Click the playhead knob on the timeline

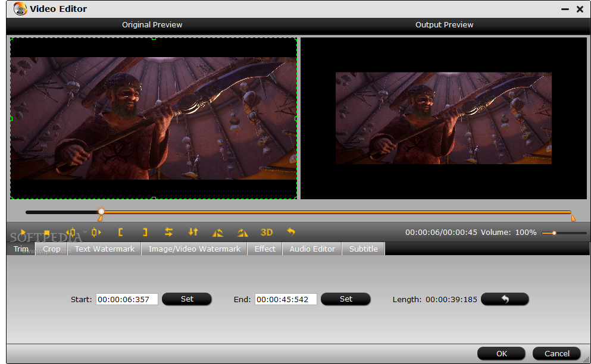(x=101, y=212)
